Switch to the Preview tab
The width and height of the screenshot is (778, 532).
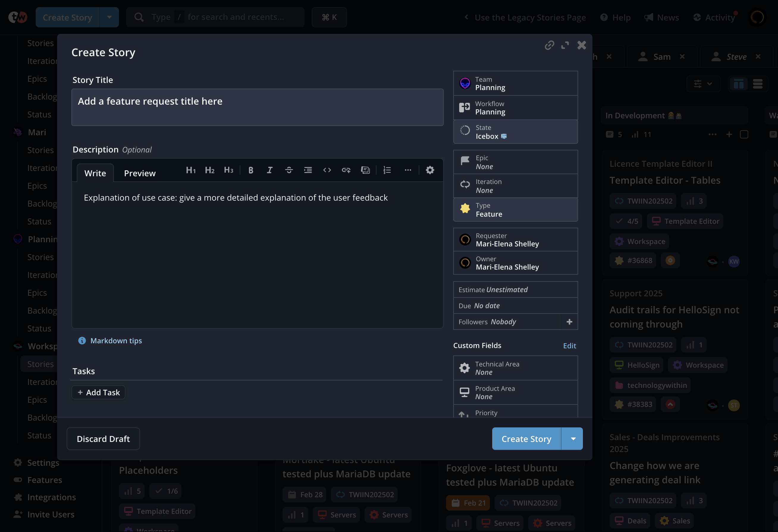point(139,173)
